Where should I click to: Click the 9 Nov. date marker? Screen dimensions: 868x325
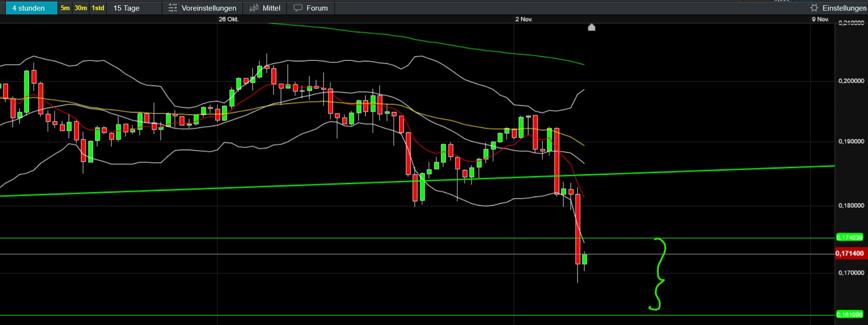coord(820,19)
